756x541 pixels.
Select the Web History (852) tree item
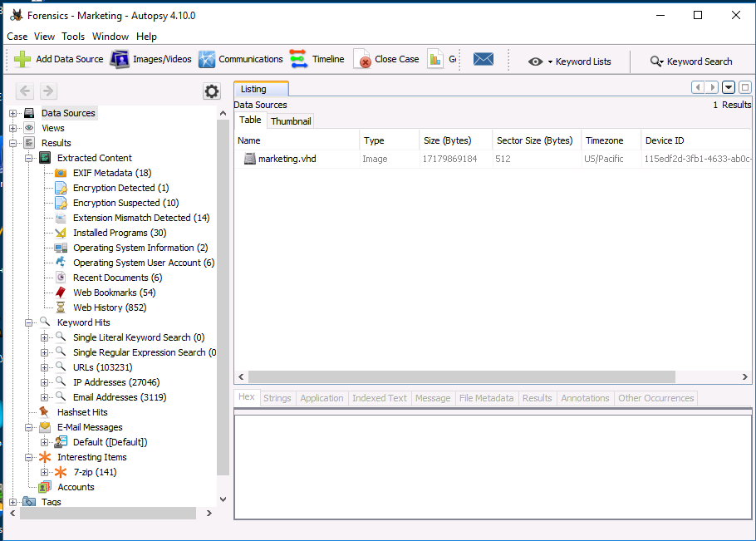110,307
